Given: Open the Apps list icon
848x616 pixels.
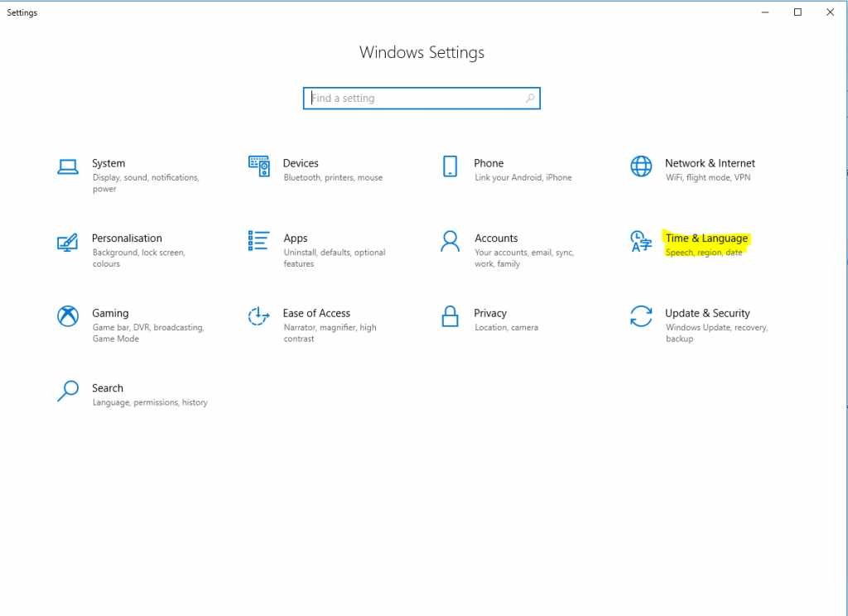Looking at the screenshot, I should tap(258, 241).
